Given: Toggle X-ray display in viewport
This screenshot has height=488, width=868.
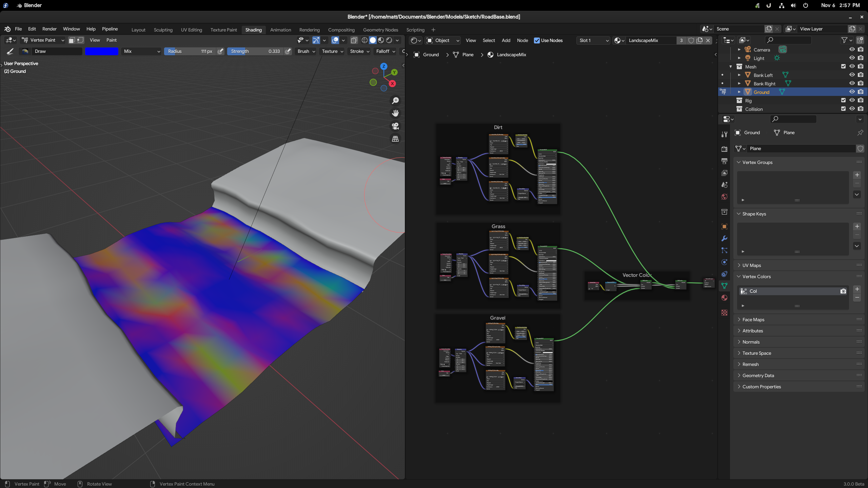Looking at the screenshot, I should pyautogui.click(x=354, y=40).
